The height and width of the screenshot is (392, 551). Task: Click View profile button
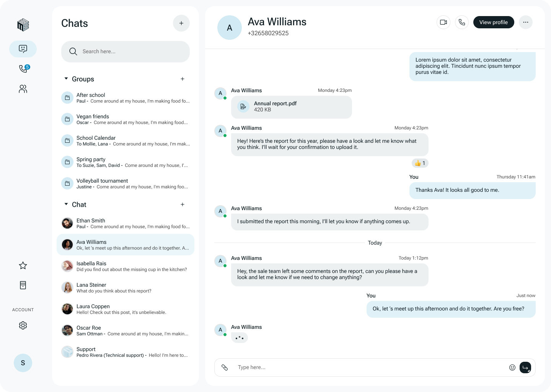(494, 22)
